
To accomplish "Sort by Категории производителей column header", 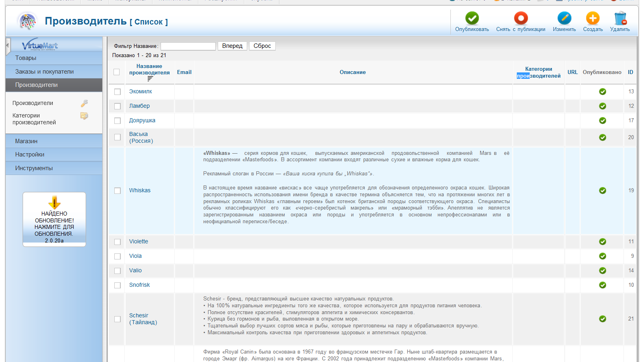I will coord(539,72).
